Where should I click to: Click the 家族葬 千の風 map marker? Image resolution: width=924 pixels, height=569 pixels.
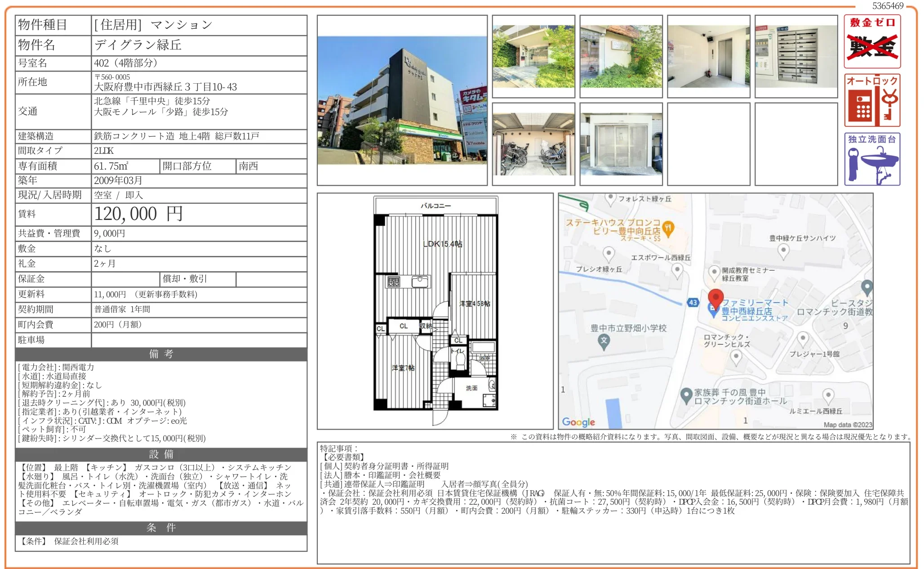coord(686,395)
